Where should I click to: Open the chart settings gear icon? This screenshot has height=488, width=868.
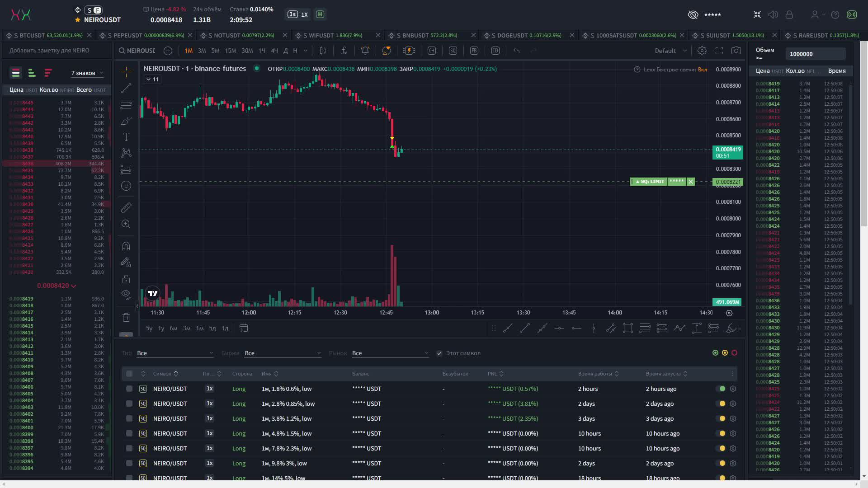pos(702,51)
